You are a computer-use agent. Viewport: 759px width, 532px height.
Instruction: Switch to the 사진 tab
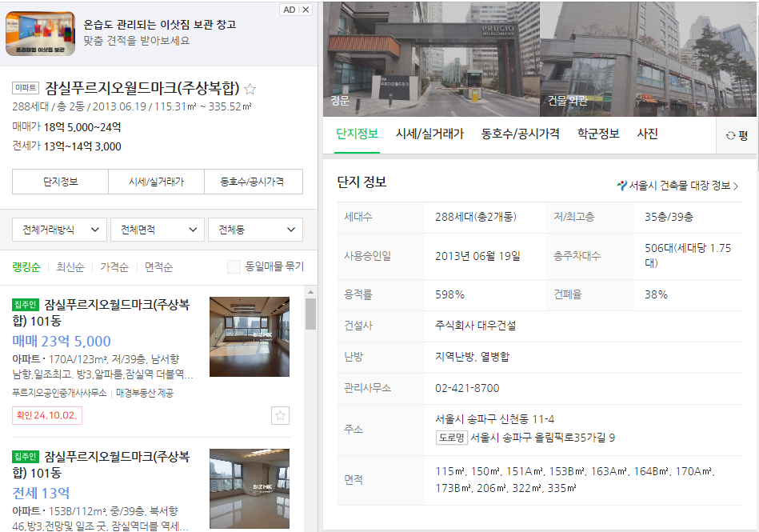647,134
